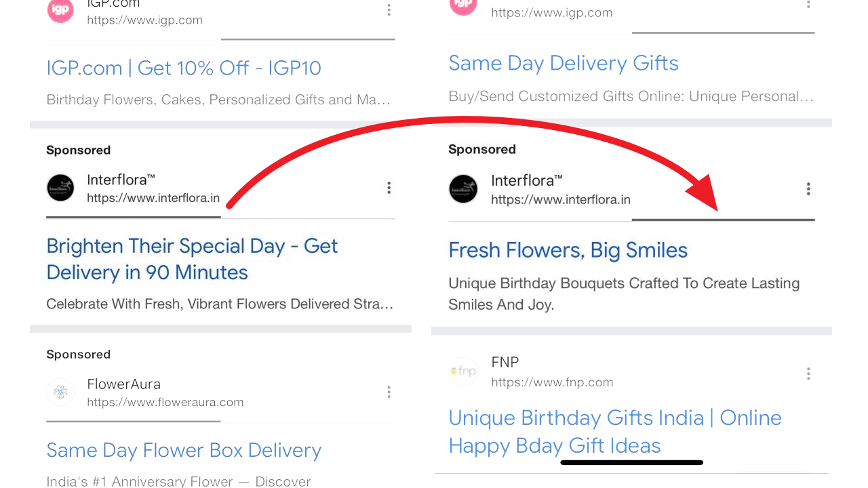The width and height of the screenshot is (868, 488).
Task: Open 'Brighten Their Special Day' ad headline
Action: 192,259
